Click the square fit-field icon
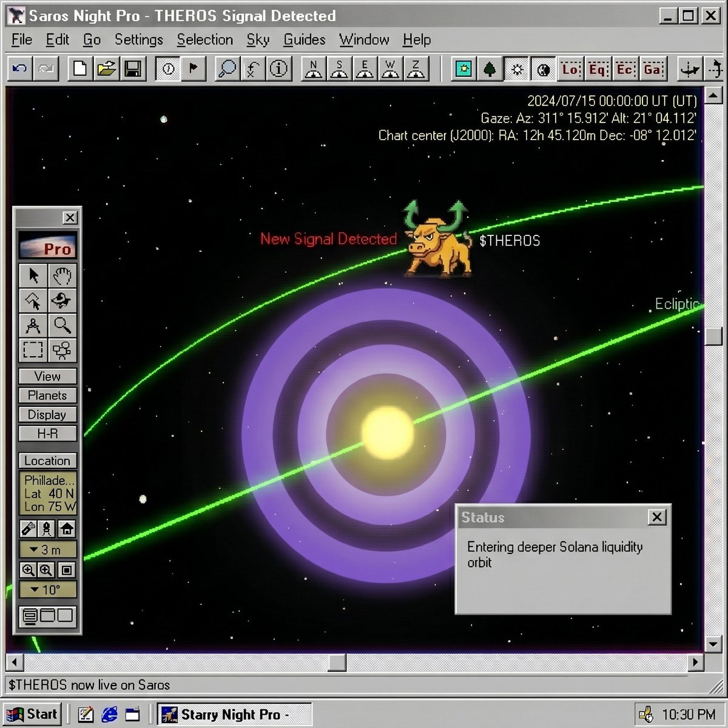 (x=67, y=570)
